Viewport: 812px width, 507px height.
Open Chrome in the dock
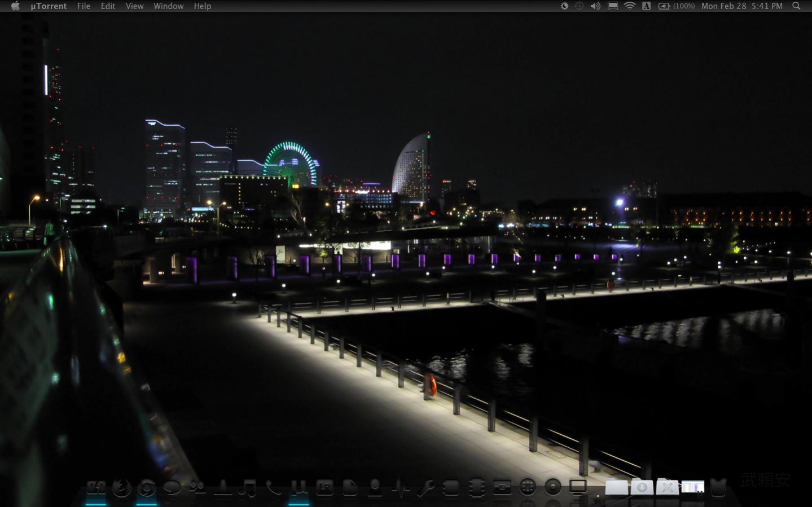coord(147,487)
